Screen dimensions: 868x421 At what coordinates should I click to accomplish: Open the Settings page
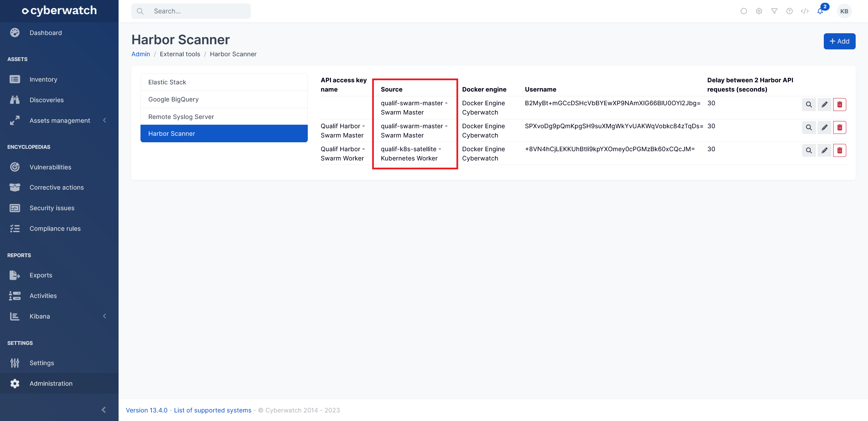[x=42, y=363]
